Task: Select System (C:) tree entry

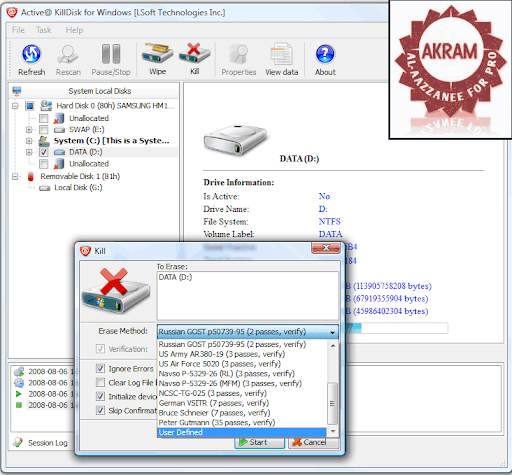Action: point(112,141)
